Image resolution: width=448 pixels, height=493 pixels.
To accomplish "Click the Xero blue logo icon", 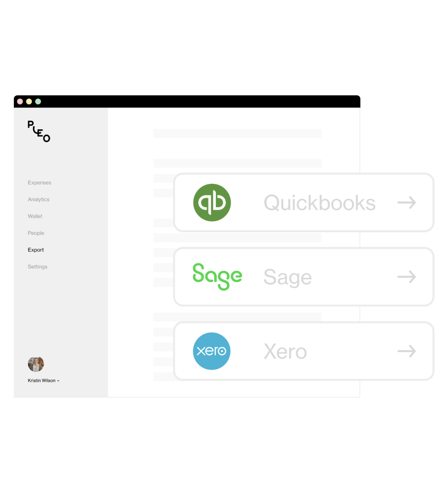I will pos(212,351).
